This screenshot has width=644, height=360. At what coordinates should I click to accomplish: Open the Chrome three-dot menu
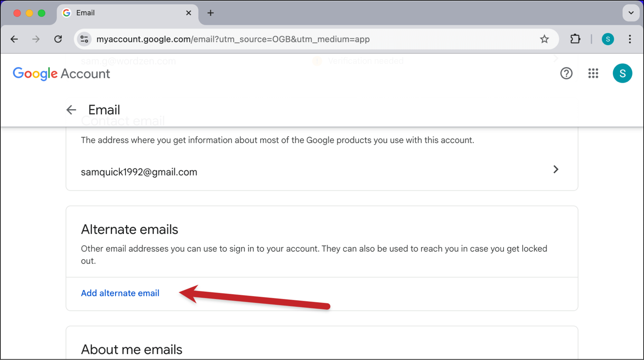[630, 39]
